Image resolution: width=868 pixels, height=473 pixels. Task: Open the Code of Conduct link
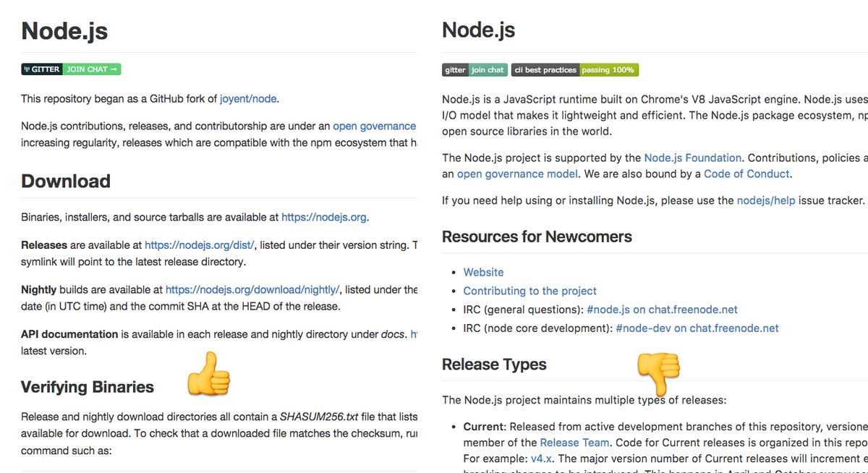(747, 174)
